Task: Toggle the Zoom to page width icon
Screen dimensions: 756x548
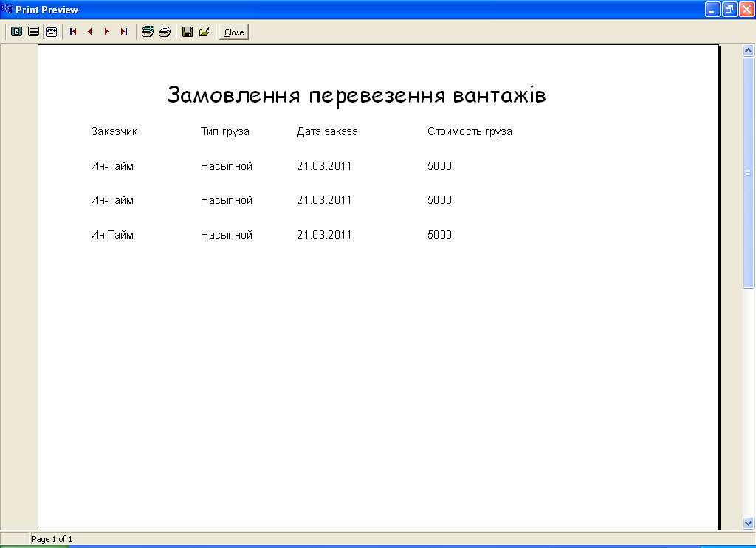Action: point(51,32)
